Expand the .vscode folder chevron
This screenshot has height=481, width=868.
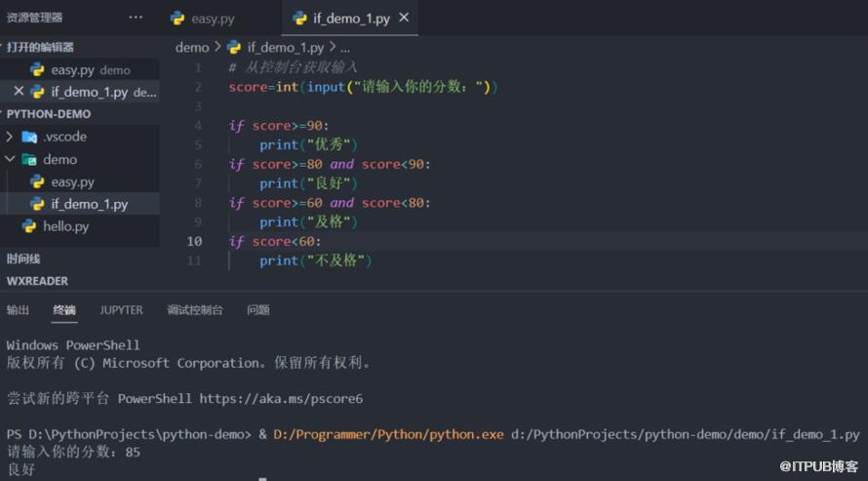pos(10,137)
